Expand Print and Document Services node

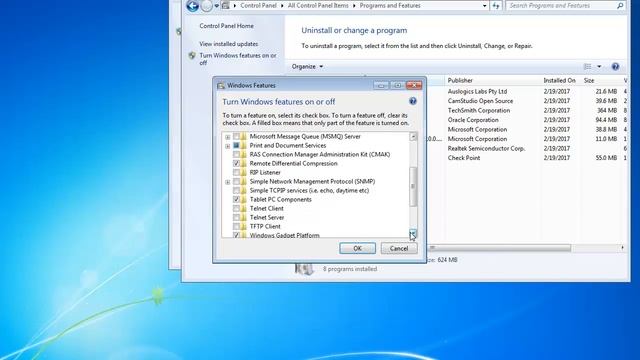pos(228,146)
